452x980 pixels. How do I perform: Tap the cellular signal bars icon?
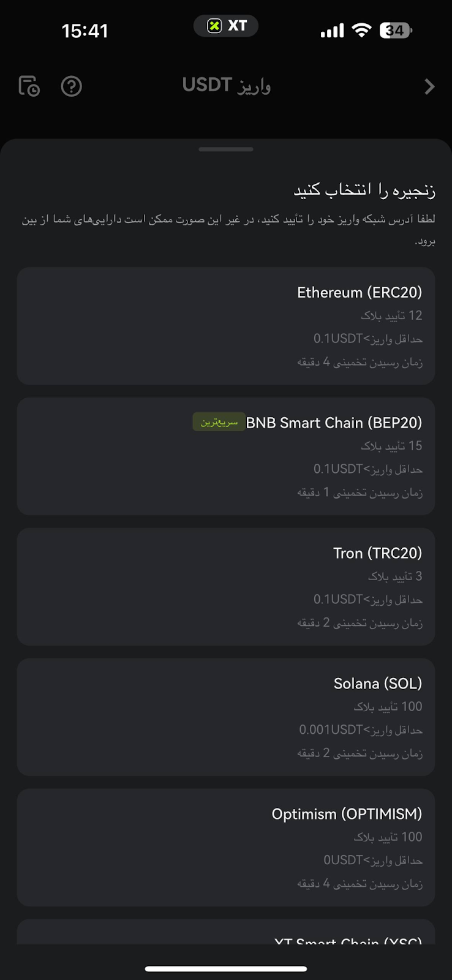(332, 31)
